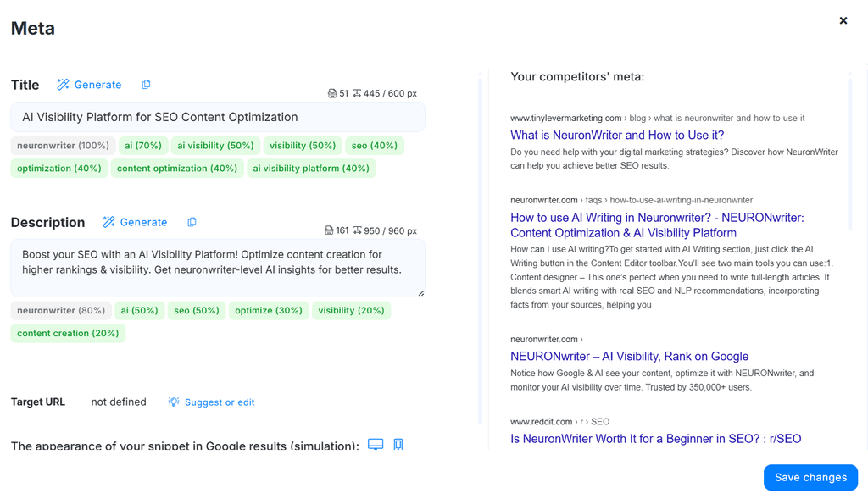Close the Meta dialog
Image resolution: width=868 pixels, height=499 pixels.
pyautogui.click(x=843, y=20)
